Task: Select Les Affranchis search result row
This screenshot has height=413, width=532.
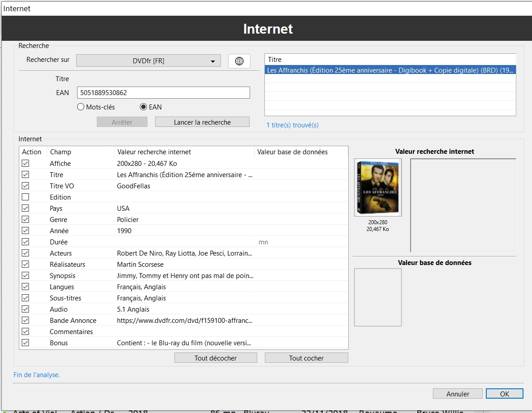Action: 390,70
